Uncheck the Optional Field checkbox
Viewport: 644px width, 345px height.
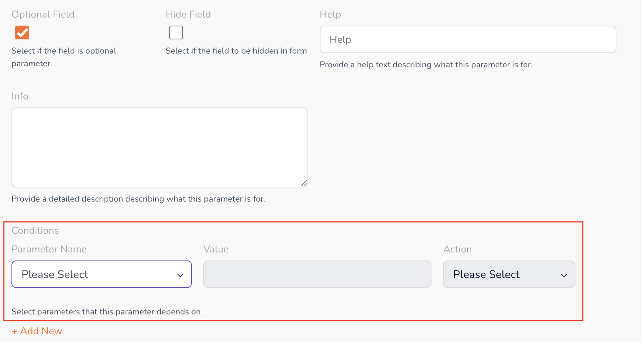tap(22, 33)
